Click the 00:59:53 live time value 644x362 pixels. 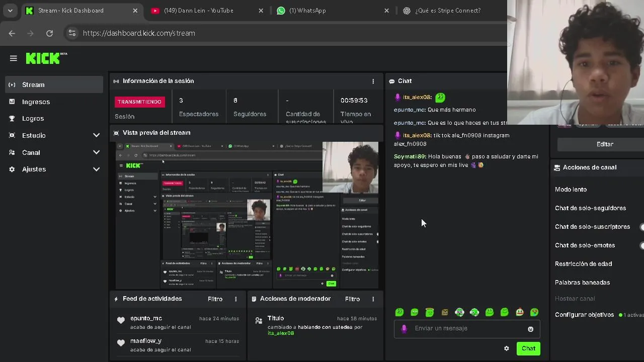(x=354, y=101)
